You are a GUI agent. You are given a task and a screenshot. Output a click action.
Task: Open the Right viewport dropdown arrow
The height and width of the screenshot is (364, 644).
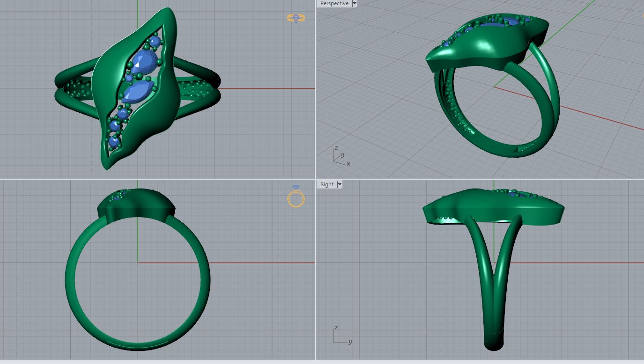point(340,184)
